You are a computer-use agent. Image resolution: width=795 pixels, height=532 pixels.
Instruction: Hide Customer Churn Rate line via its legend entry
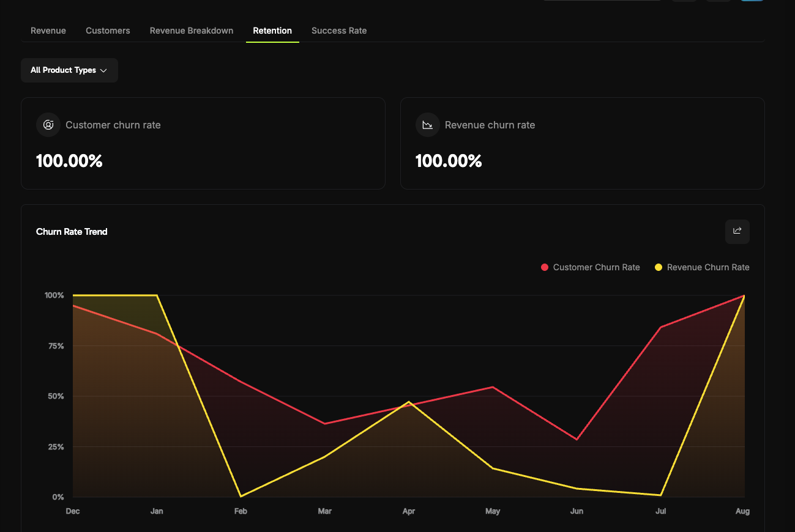pyautogui.click(x=589, y=267)
